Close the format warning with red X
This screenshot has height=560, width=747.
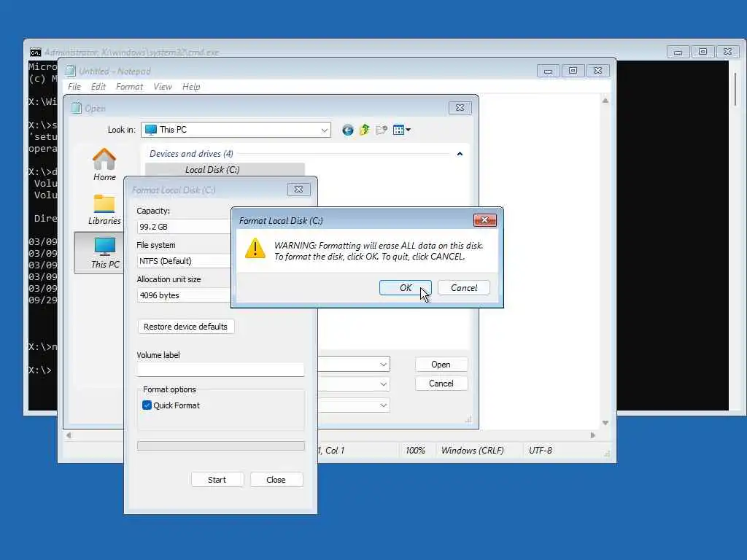(x=485, y=220)
